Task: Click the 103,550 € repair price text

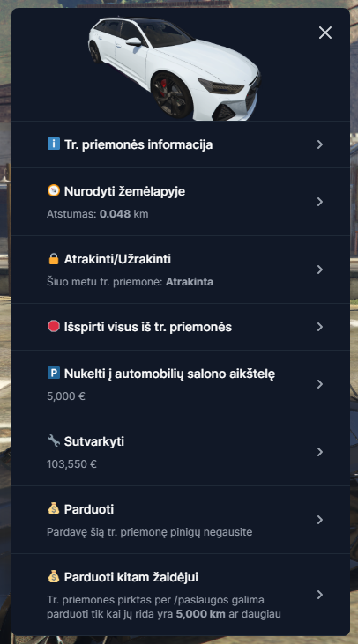Action: [x=71, y=464]
